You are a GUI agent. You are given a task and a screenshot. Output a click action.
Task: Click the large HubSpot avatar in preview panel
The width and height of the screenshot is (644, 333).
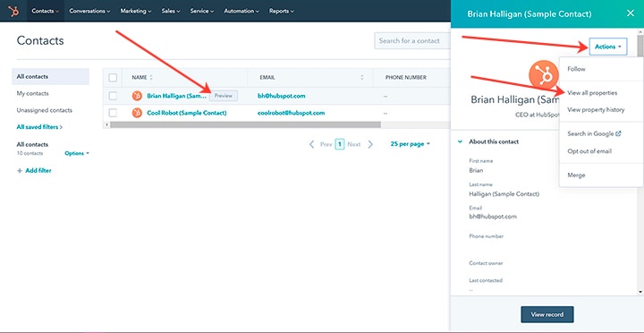point(544,75)
